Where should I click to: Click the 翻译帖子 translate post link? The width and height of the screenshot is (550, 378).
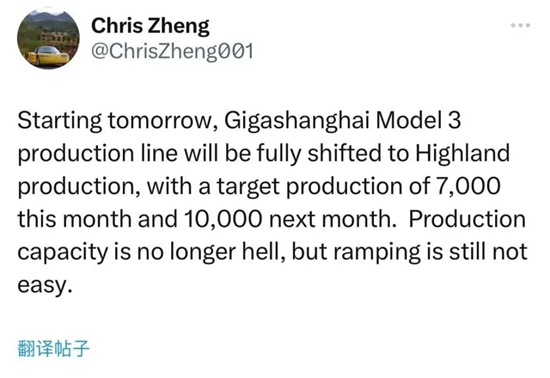pos(53,348)
